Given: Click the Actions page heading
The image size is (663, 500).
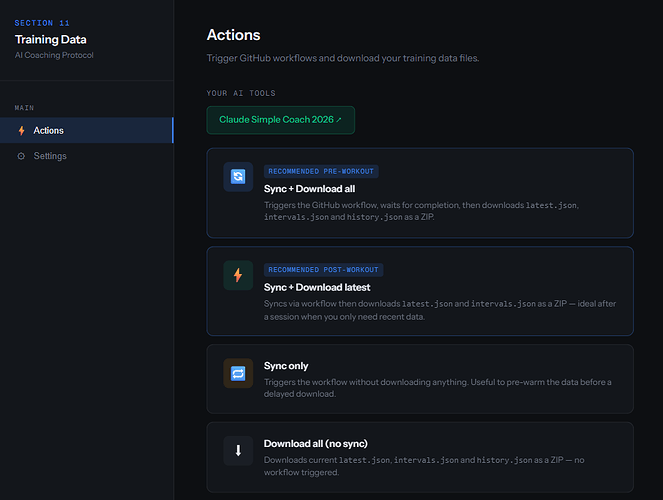Looking at the screenshot, I should click(233, 35).
